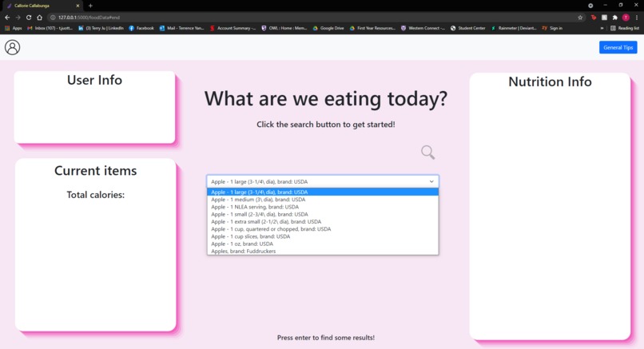Click the General Tips button
This screenshot has width=644, height=349.
pos(618,47)
